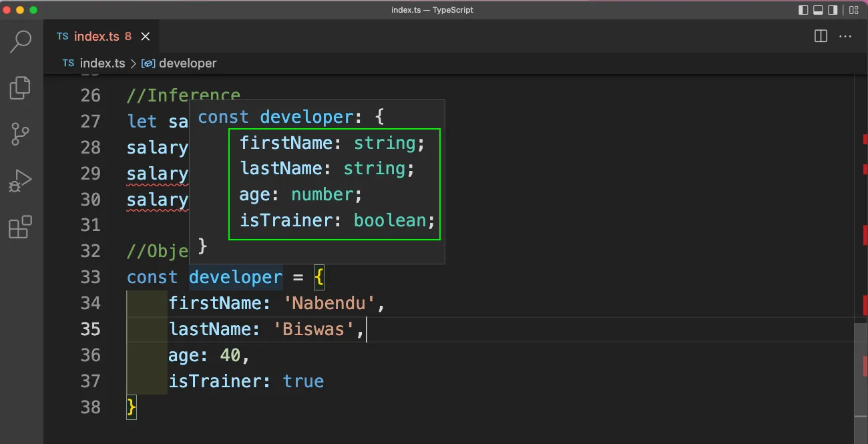Screen dimensions: 868x444
Task: Click the //Inference comment on line 26
Action: click(184, 95)
